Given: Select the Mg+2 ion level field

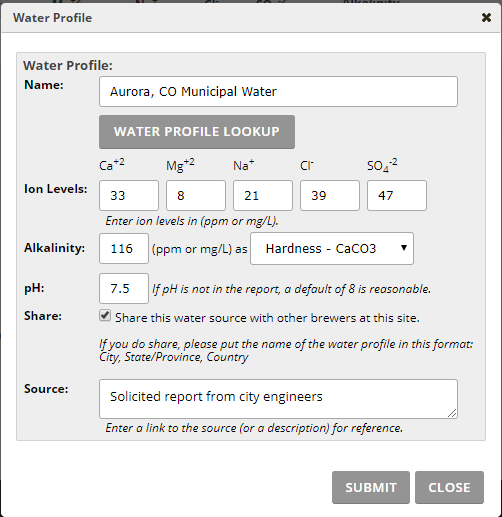Looking at the screenshot, I should (x=196, y=196).
